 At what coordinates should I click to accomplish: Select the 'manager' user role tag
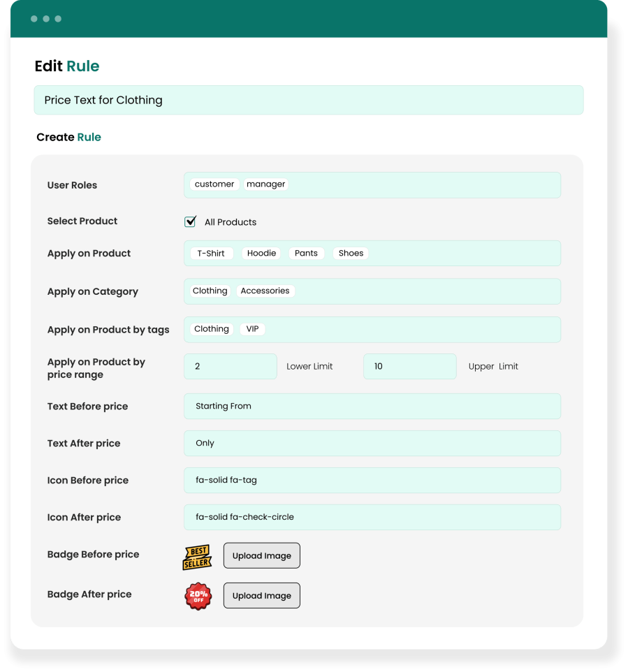(x=265, y=184)
